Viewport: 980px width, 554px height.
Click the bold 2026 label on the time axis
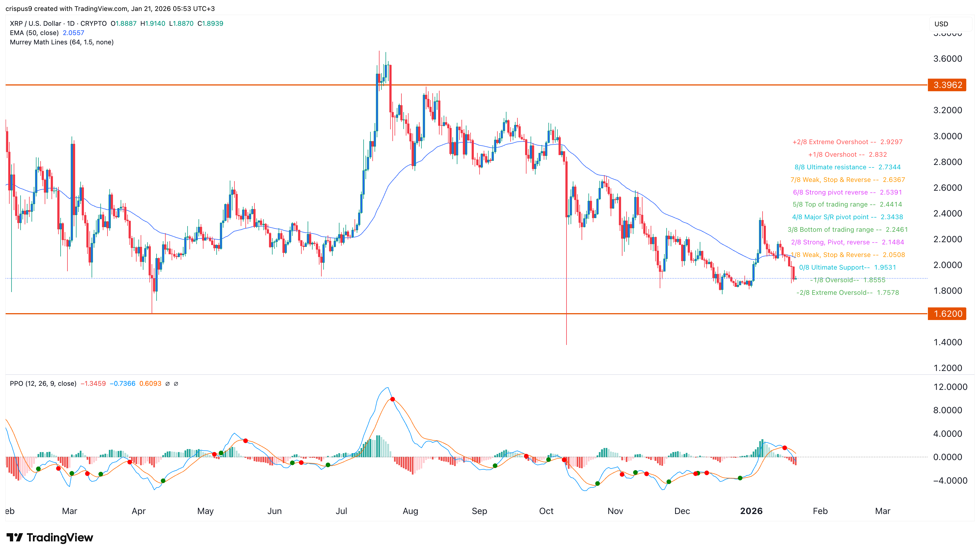752,511
